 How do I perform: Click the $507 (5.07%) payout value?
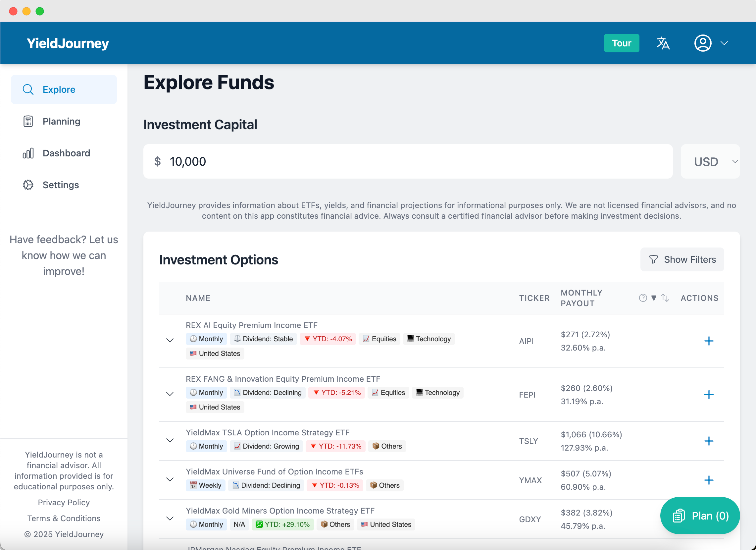[586, 473]
